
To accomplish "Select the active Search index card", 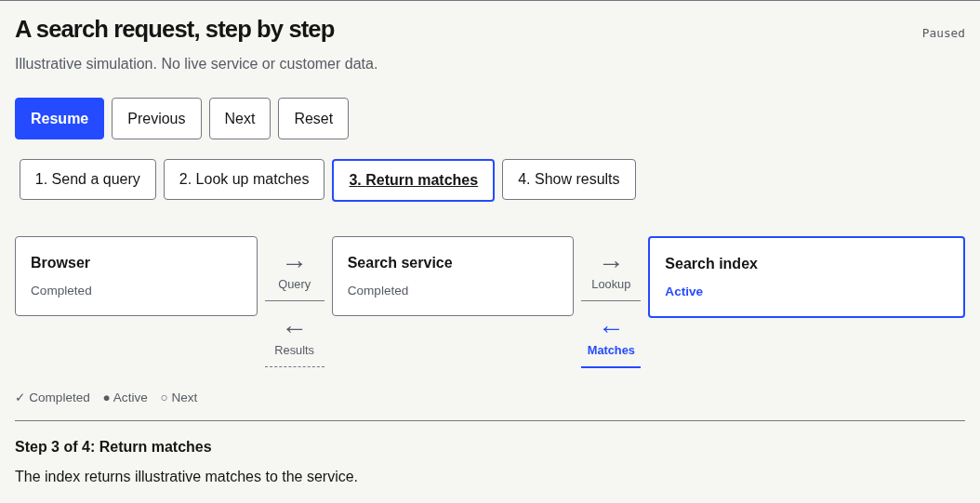I will (x=806, y=277).
